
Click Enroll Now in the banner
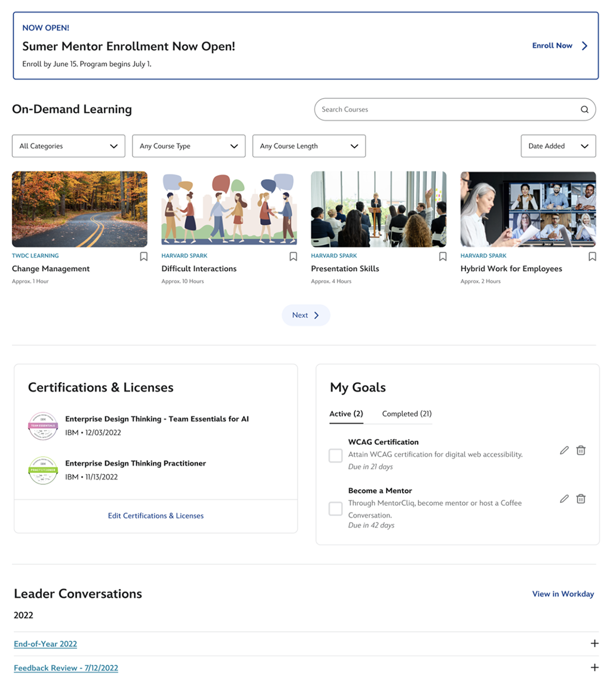click(560, 45)
